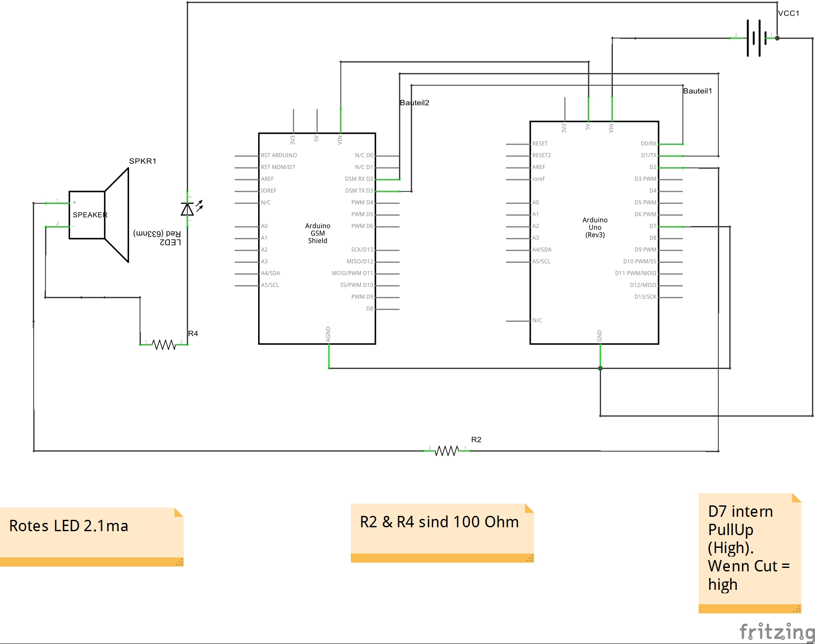Click the 'VCC1' label

pos(789,13)
